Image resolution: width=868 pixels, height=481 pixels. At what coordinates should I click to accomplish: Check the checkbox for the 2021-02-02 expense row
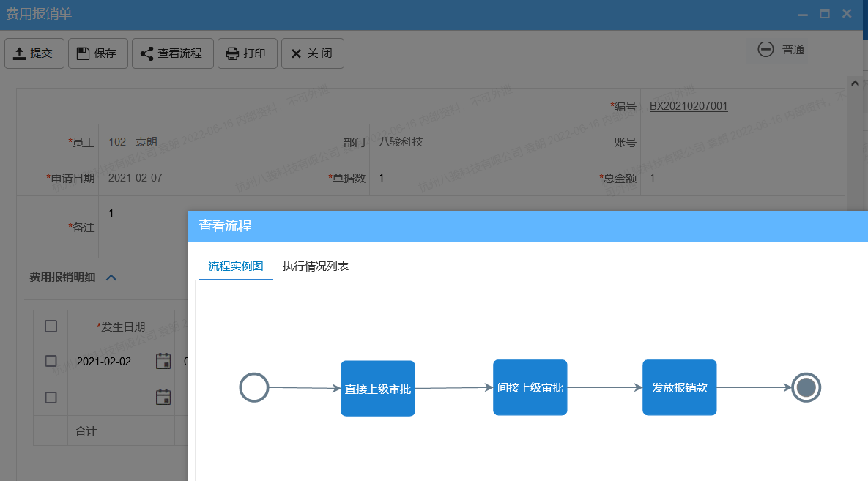pos(50,360)
